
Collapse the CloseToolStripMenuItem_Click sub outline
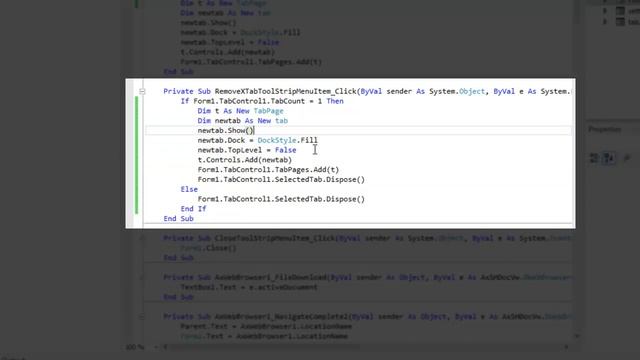[x=142, y=238]
